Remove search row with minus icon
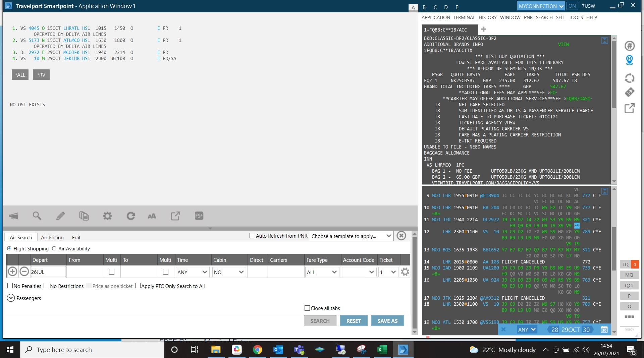The width and height of the screenshot is (644, 358). pos(24,272)
